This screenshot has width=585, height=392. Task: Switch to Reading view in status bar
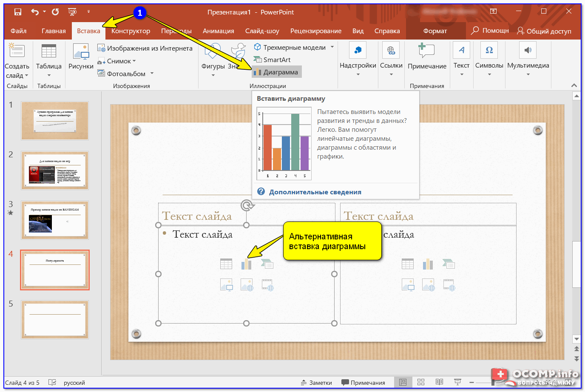[x=439, y=382]
